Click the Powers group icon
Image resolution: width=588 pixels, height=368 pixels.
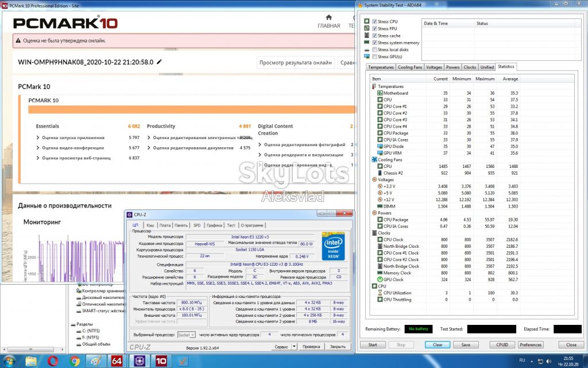coord(374,213)
